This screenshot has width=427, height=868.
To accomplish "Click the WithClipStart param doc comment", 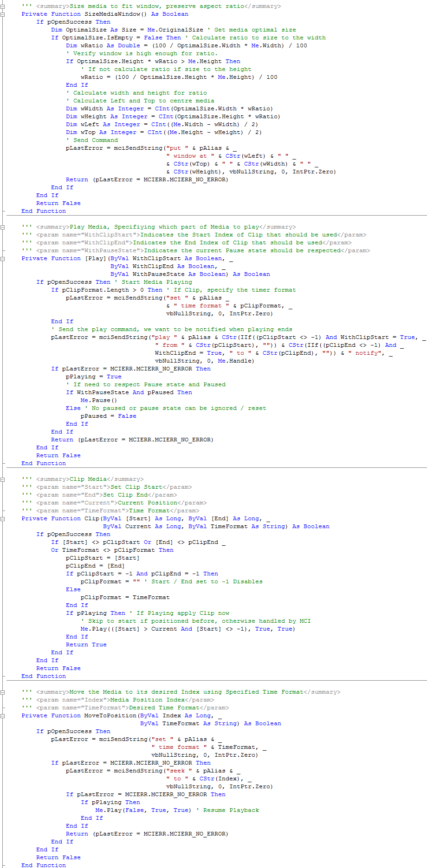I will 194,235.
